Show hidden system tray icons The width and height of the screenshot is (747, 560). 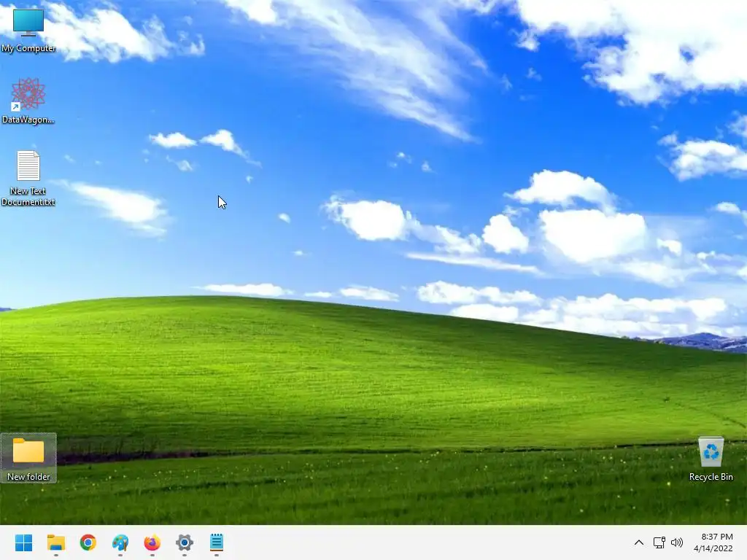pyautogui.click(x=639, y=542)
